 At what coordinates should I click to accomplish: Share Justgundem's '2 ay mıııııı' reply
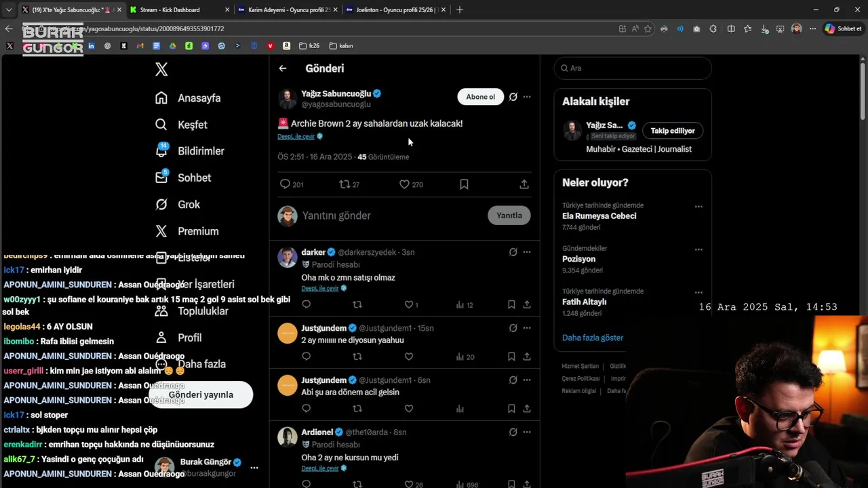tap(527, 357)
